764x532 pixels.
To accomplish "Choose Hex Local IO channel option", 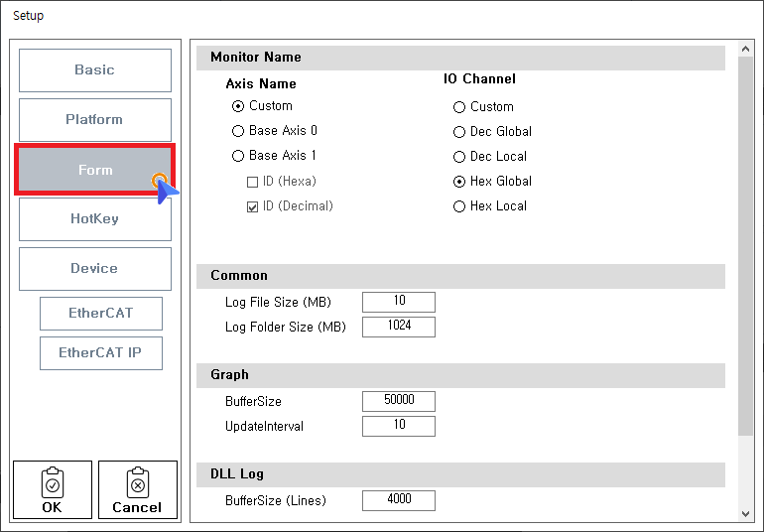I will click(459, 206).
